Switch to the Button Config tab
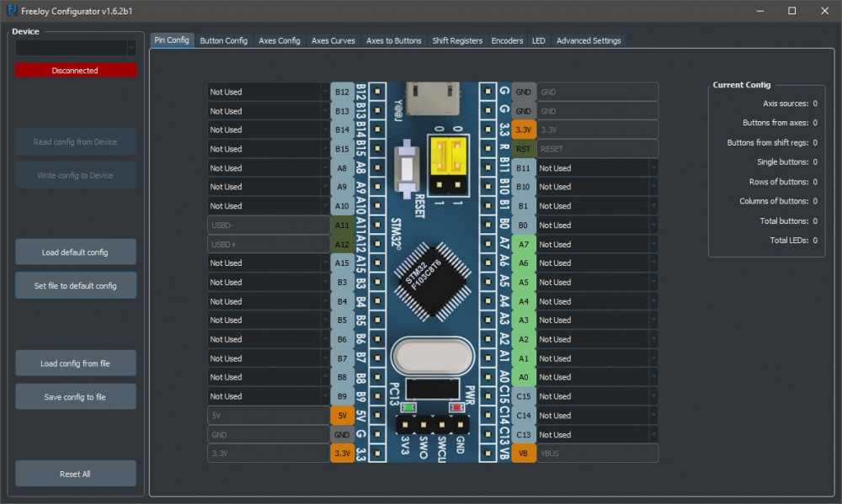This screenshot has width=842, height=504. [x=224, y=40]
